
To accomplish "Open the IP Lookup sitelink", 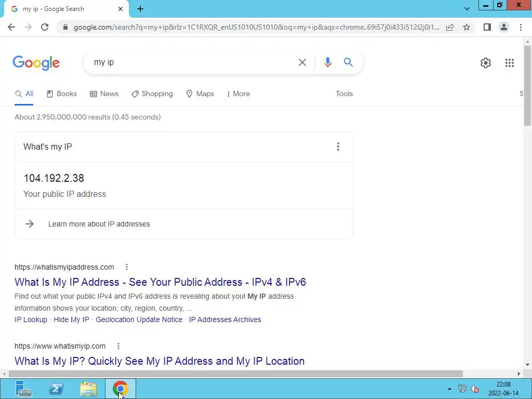I will point(31,320).
